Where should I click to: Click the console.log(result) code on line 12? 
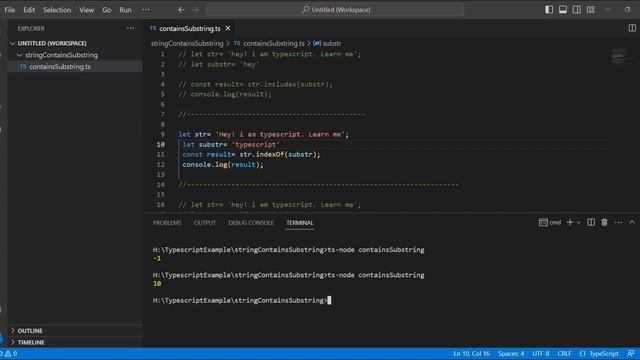pos(223,165)
